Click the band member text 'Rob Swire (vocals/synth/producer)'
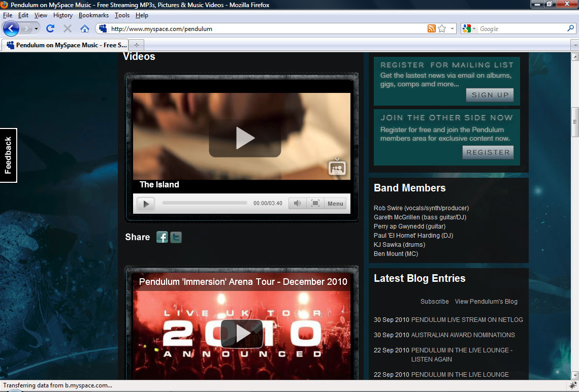The image size is (579, 392). click(422, 208)
